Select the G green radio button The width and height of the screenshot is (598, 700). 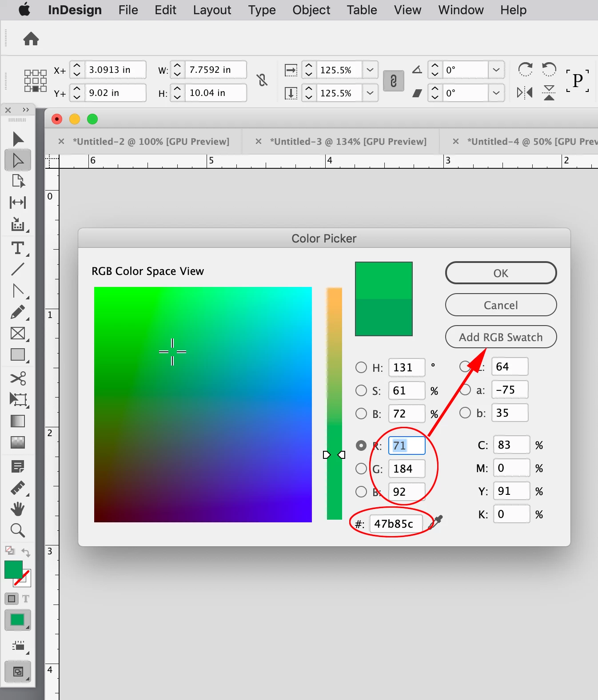pyautogui.click(x=361, y=469)
